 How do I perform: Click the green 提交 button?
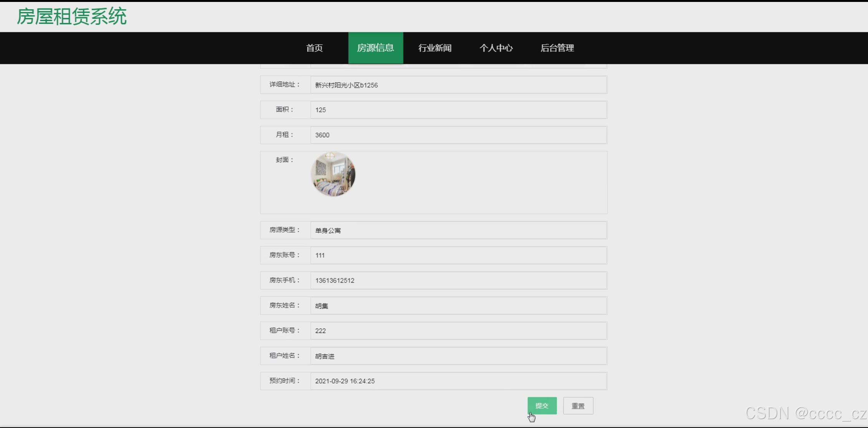pyautogui.click(x=542, y=406)
